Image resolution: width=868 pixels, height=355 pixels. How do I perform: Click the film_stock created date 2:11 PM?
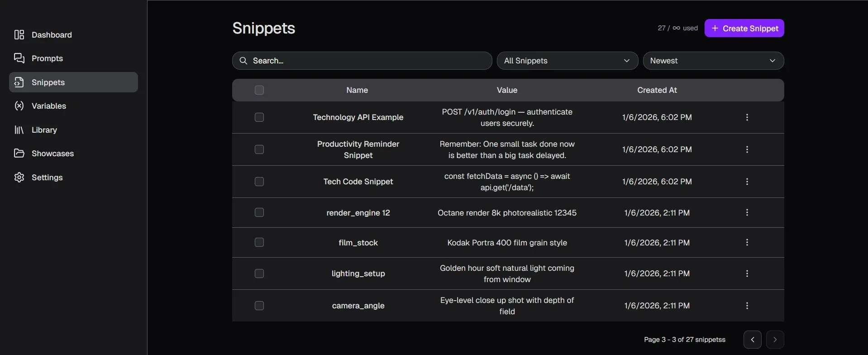click(x=657, y=243)
